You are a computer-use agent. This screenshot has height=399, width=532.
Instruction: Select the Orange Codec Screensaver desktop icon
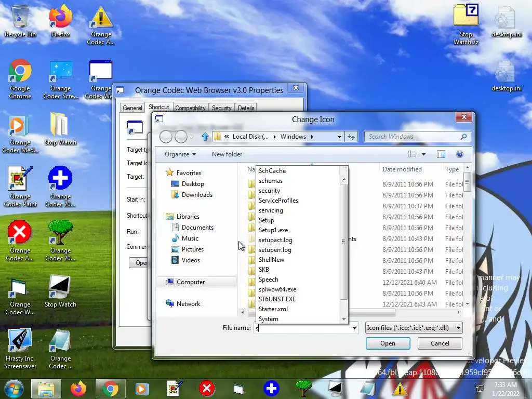coord(60,79)
